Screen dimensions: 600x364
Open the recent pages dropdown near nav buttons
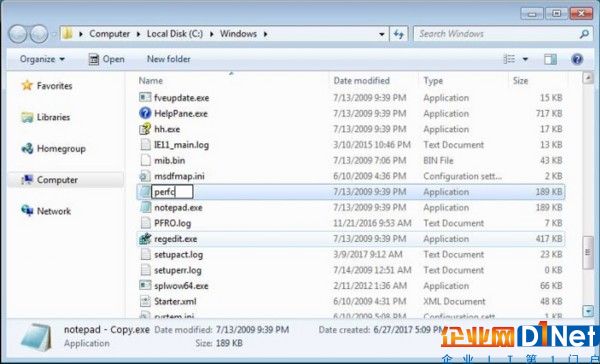[x=54, y=34]
